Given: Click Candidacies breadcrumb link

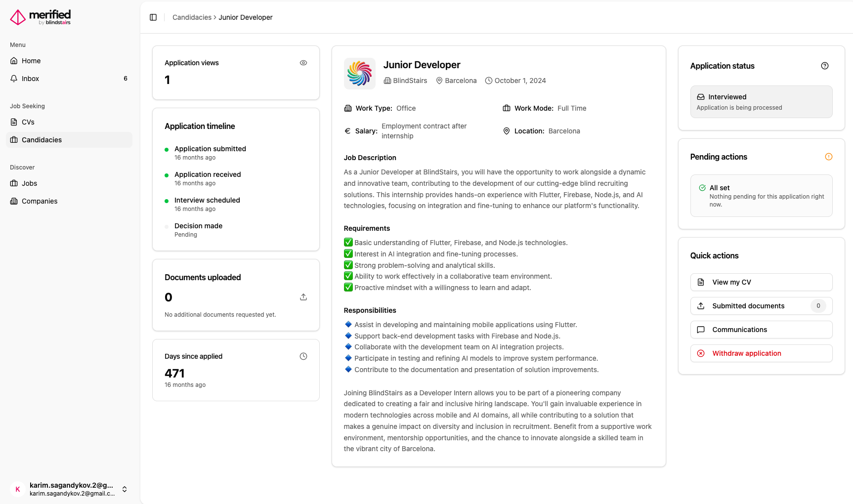Looking at the screenshot, I should [x=192, y=17].
